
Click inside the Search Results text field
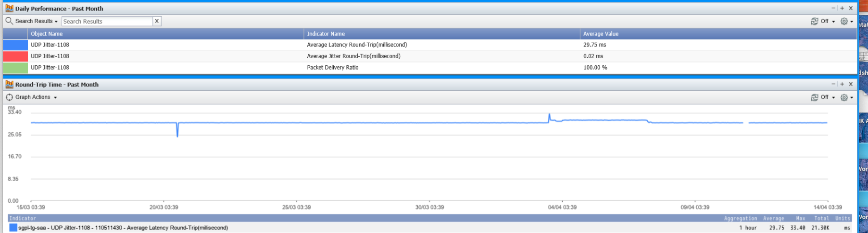107,21
